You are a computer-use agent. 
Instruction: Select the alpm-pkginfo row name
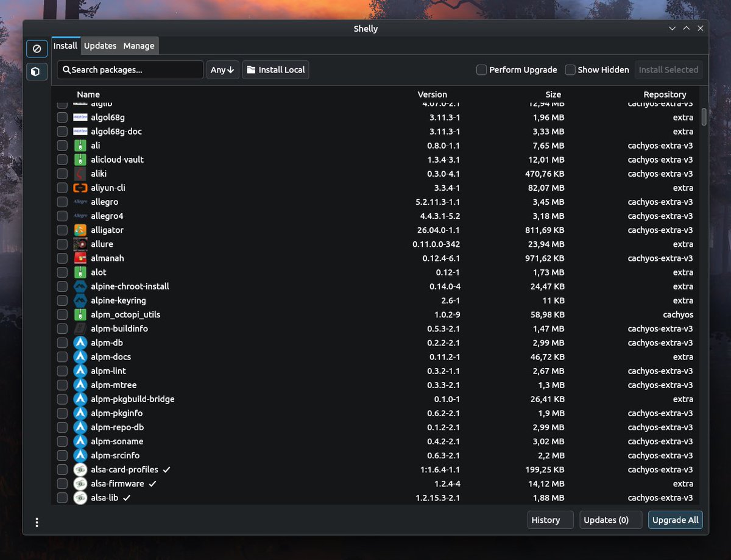[x=117, y=413]
